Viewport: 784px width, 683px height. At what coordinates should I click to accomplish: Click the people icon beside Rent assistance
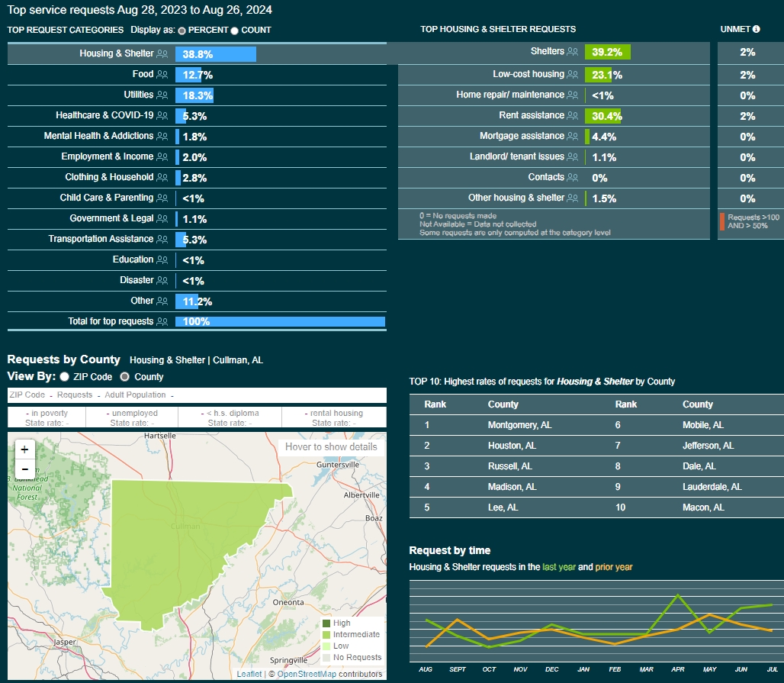[571, 115]
